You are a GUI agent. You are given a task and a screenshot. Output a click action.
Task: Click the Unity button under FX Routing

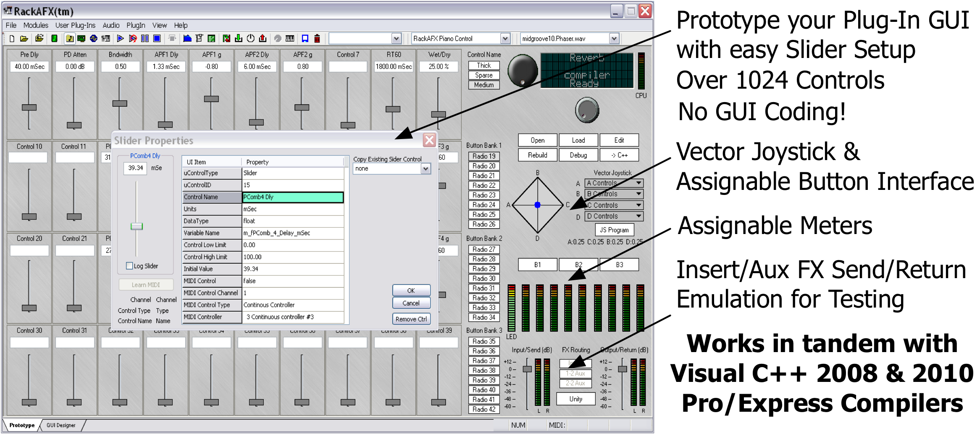click(x=576, y=399)
